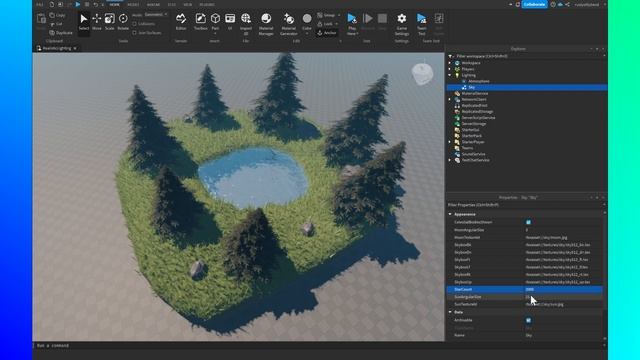Open the Import 3D tool

246,24
